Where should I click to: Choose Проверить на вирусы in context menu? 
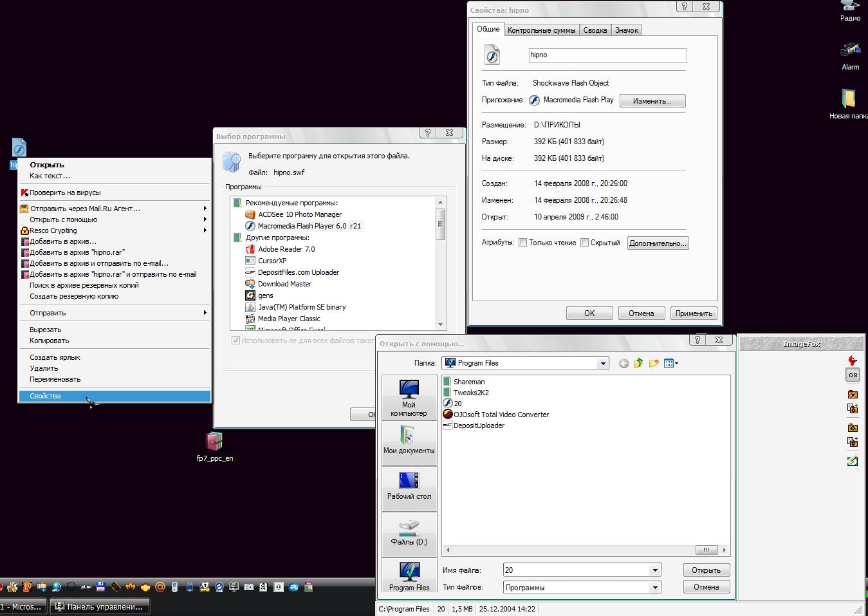115,192
